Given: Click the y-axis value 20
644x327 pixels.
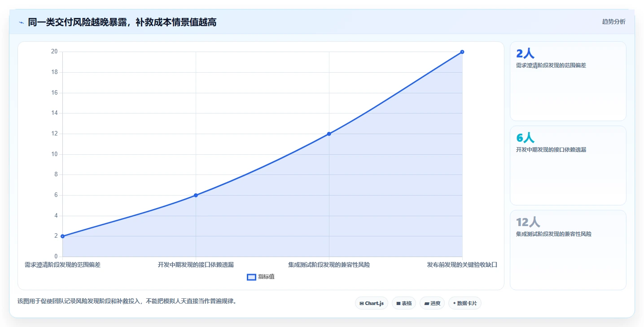Looking at the screenshot, I should click(x=54, y=52).
